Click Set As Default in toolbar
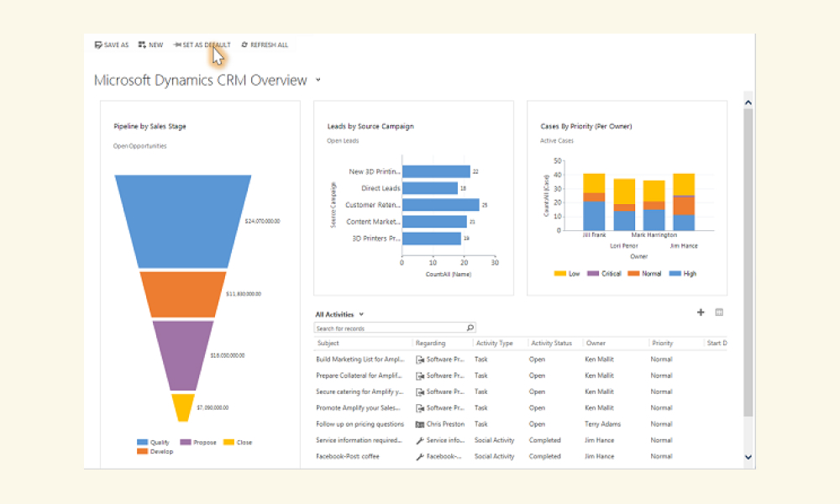 coord(202,45)
